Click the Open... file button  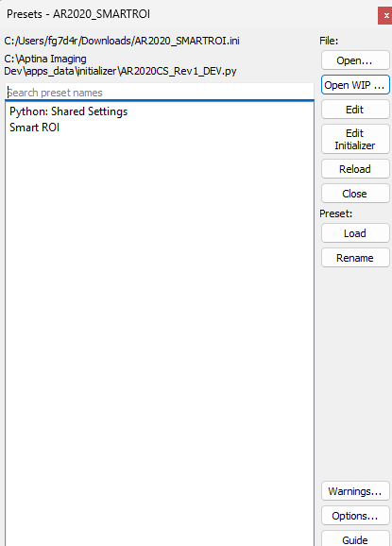355,60
